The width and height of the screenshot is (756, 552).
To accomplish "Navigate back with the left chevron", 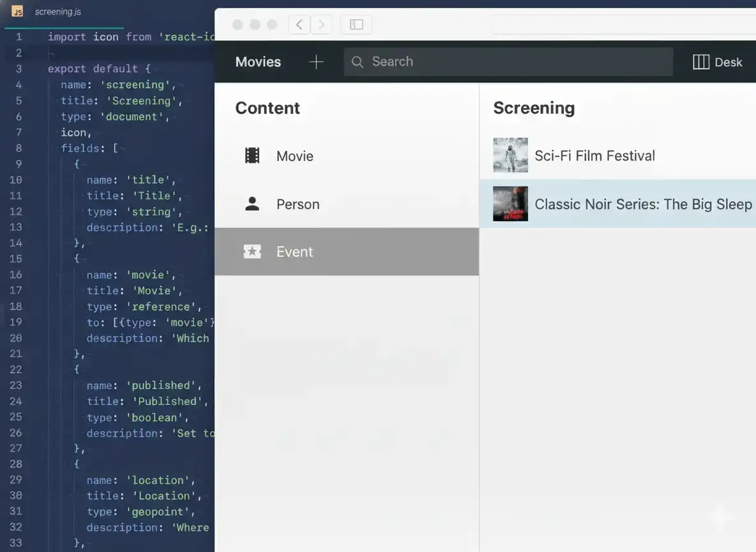I will [299, 24].
